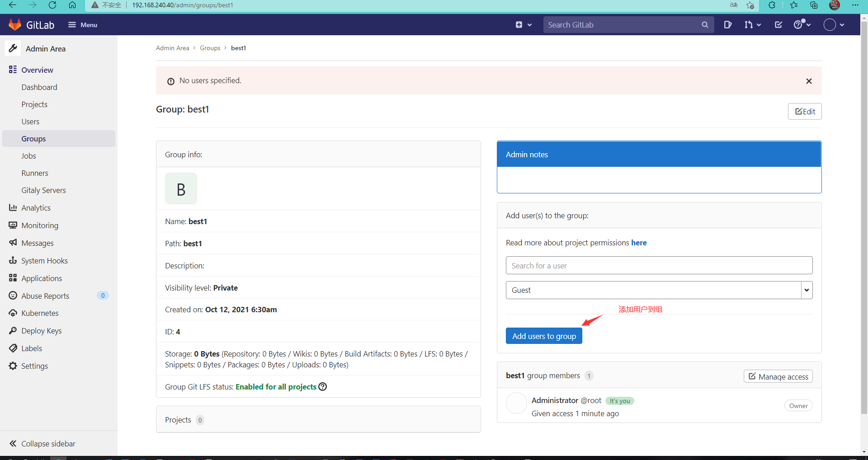
Task: Click the Add users to group button
Action: [x=543, y=336]
